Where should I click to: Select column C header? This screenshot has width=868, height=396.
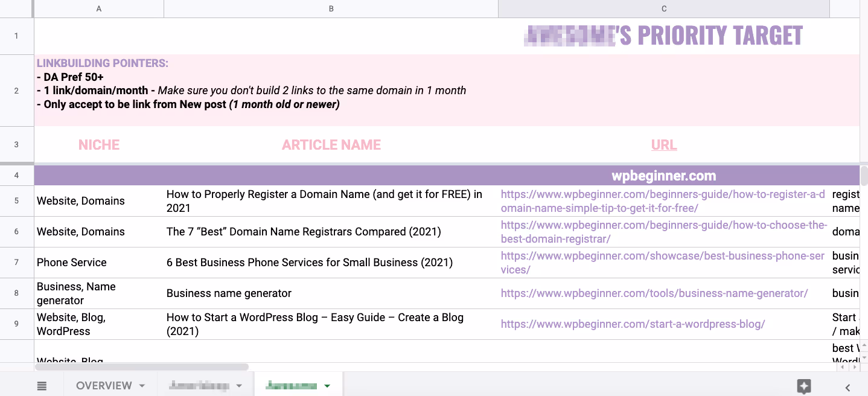point(664,8)
